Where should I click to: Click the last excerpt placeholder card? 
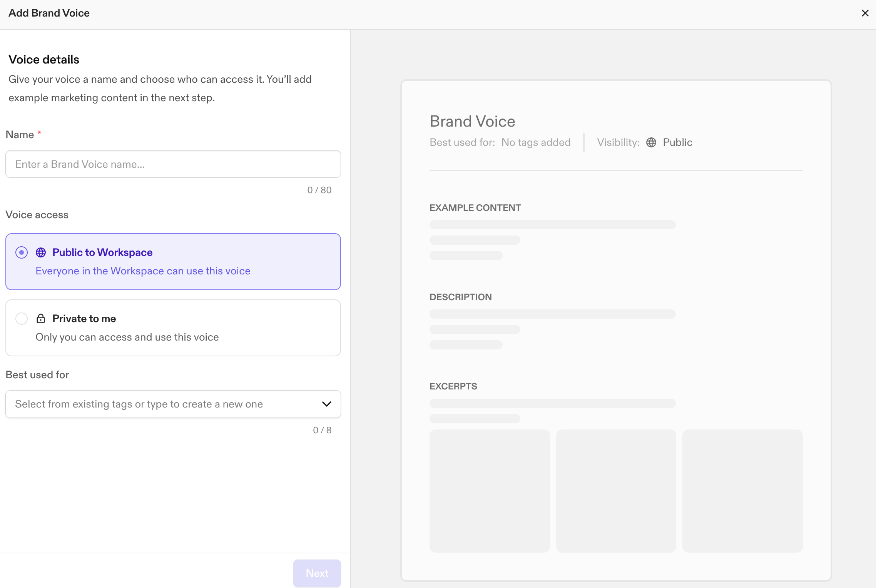(x=742, y=491)
